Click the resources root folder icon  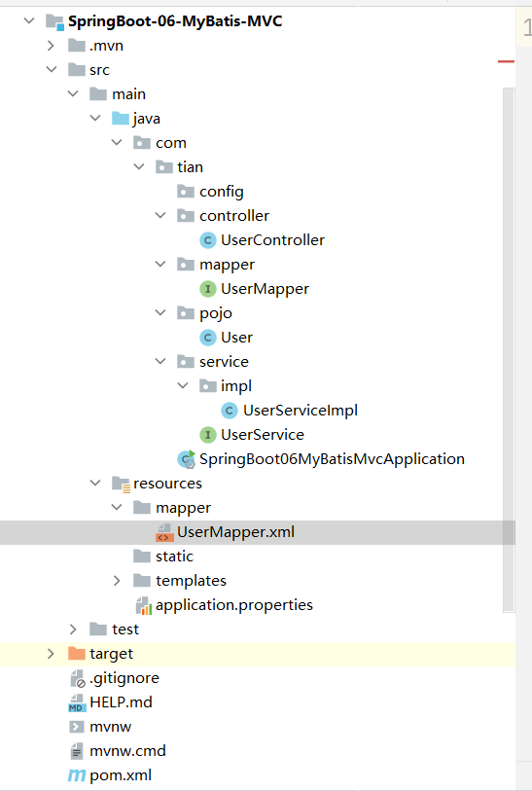(121, 484)
